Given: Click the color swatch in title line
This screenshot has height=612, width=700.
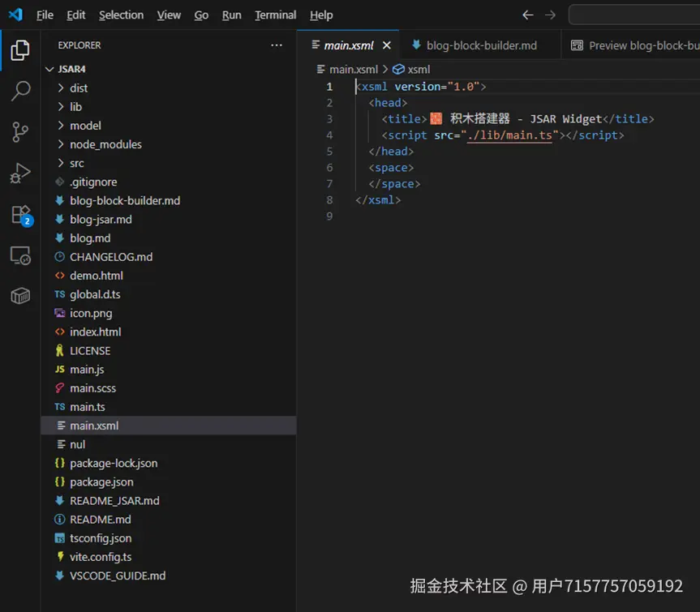Looking at the screenshot, I should (x=436, y=118).
